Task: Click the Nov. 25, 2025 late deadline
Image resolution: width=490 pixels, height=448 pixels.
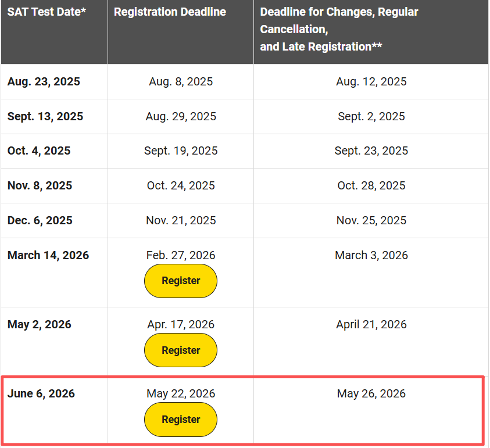Action: 371,221
